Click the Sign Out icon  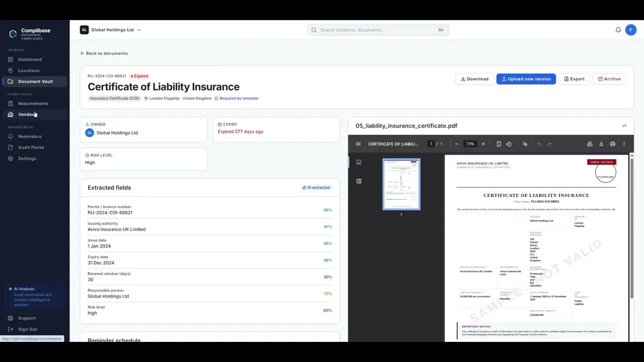(x=11, y=329)
